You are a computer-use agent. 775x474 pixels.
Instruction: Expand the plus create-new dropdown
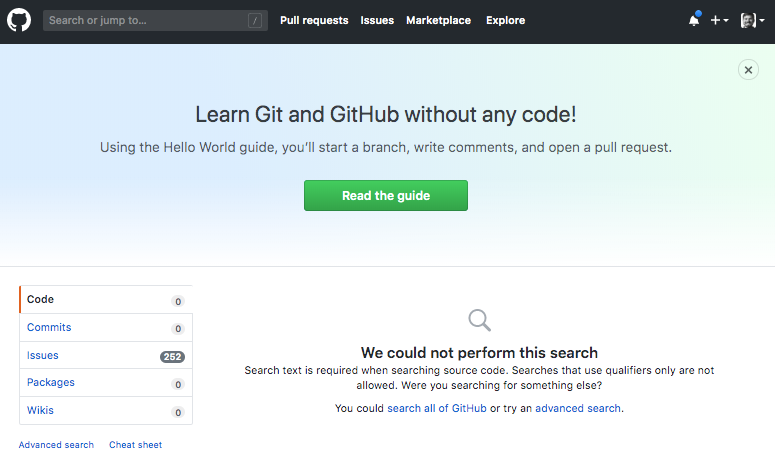719,20
